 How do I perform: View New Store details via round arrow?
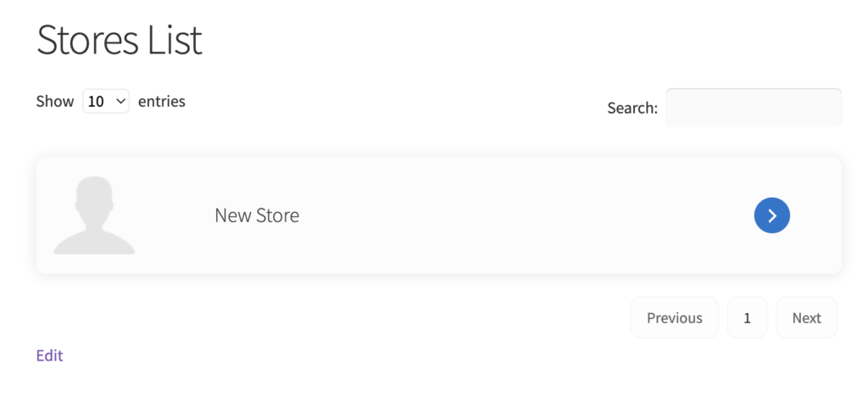click(771, 215)
